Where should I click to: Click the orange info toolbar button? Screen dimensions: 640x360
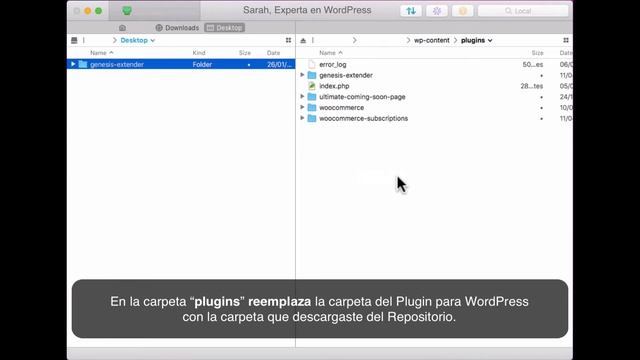[x=462, y=11]
